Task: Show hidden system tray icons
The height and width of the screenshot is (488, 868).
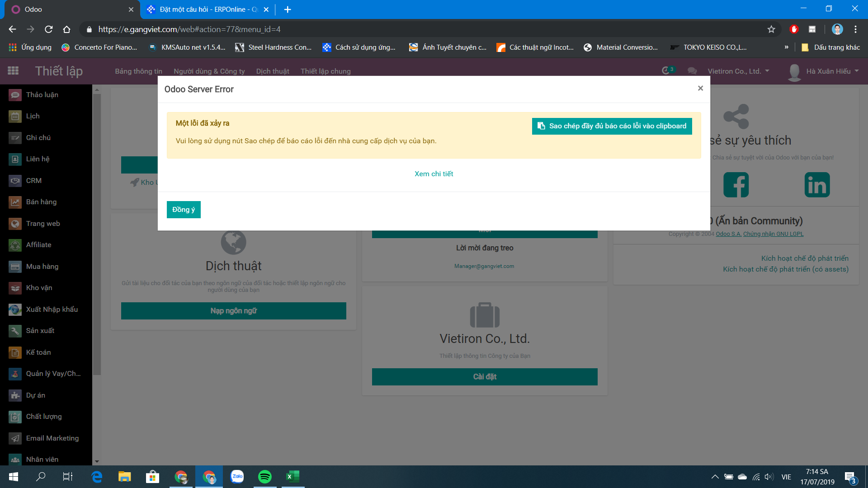Action: pyautogui.click(x=715, y=477)
